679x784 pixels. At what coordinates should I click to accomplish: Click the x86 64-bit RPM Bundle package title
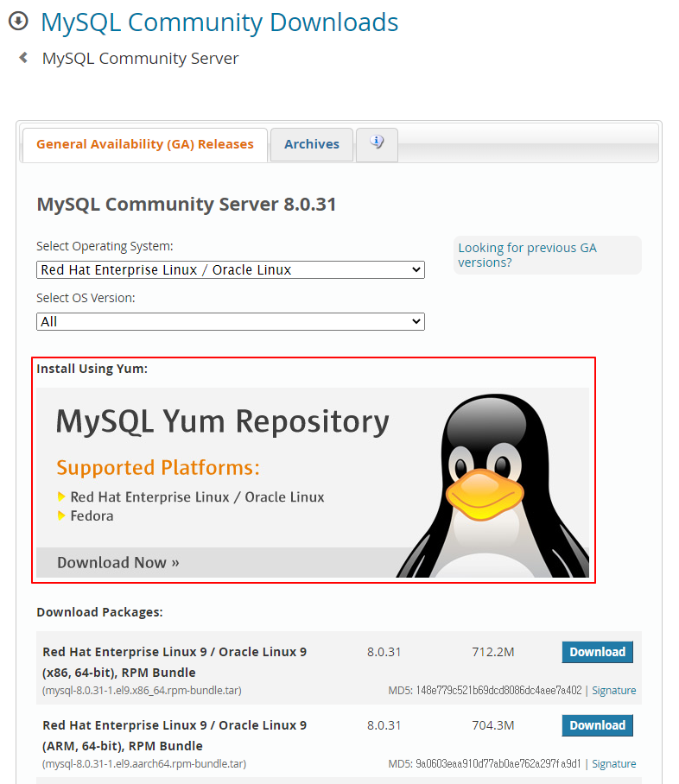point(175,662)
